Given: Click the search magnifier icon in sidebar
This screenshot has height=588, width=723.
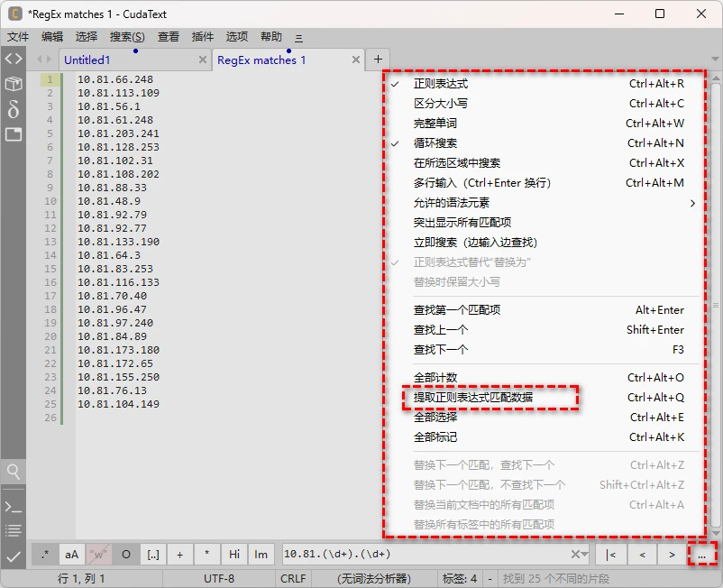Looking at the screenshot, I should [x=13, y=471].
